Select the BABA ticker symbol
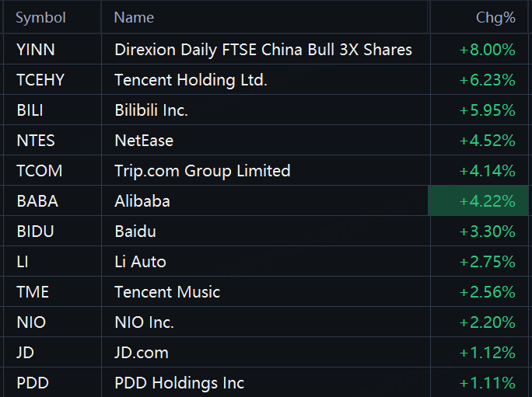This screenshot has height=397, width=532. 37,201
